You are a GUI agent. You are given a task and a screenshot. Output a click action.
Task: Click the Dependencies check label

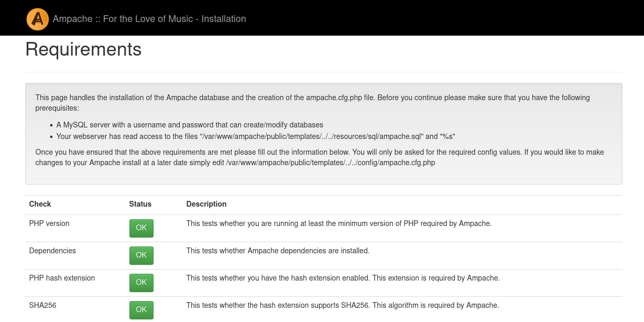tap(52, 251)
